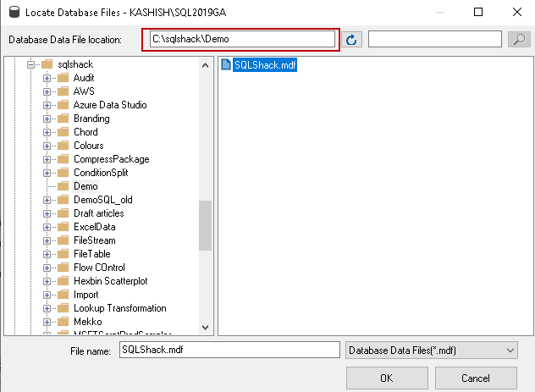Click the sqlshack folder icon

pyautogui.click(x=47, y=64)
